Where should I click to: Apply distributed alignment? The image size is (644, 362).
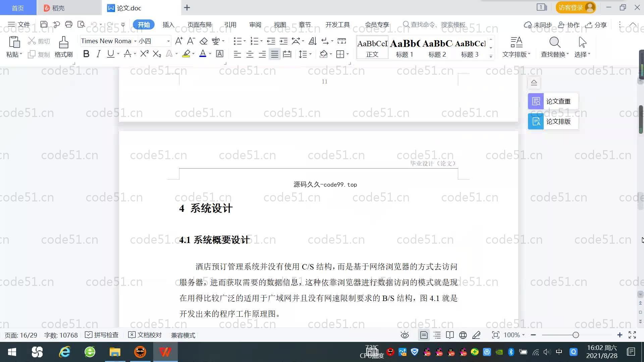pyautogui.click(x=287, y=54)
